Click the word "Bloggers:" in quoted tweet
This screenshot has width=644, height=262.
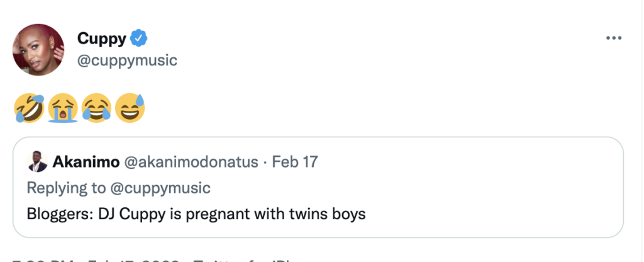click(x=60, y=214)
